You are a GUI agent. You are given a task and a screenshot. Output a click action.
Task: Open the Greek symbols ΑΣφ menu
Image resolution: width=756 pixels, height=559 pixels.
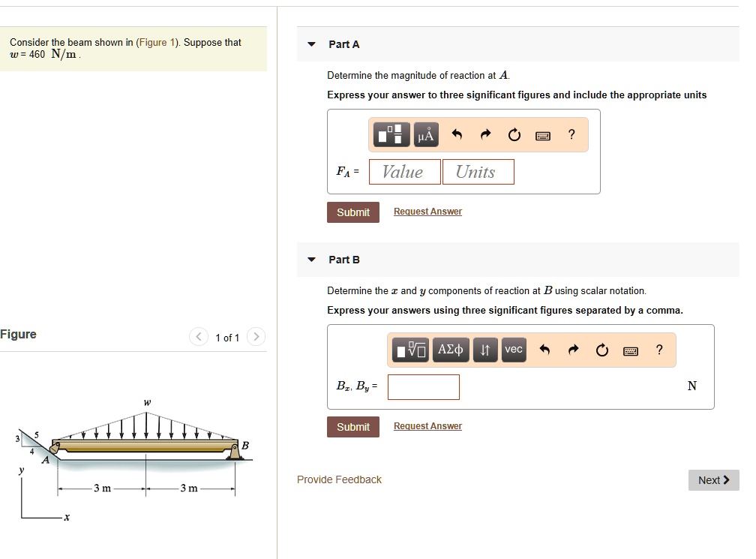click(x=450, y=350)
